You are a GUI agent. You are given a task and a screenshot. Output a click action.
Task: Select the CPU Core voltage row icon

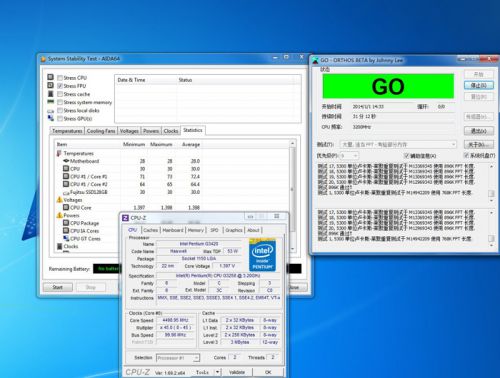[66, 207]
